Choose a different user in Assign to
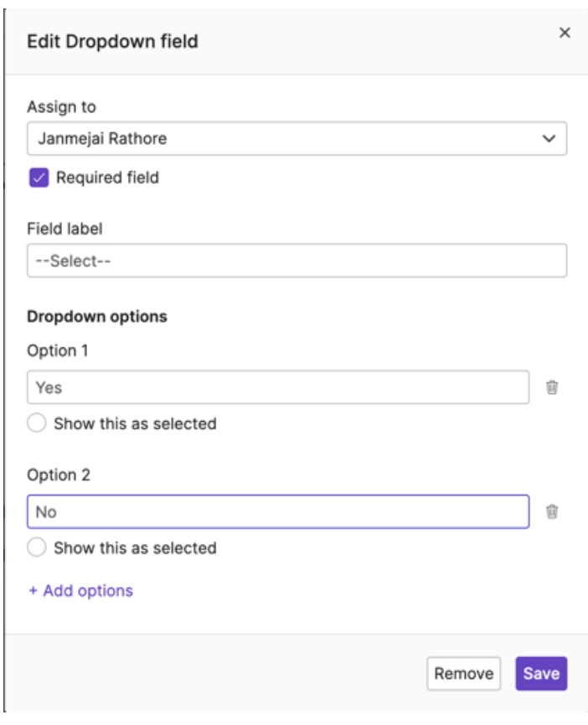Image resolution: width=588 pixels, height=725 pixels. click(293, 139)
